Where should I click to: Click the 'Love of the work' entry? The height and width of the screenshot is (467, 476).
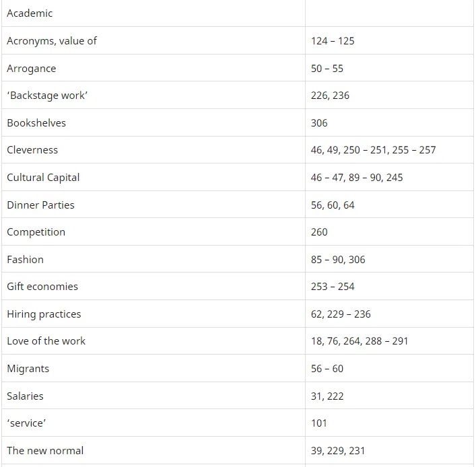46,341
